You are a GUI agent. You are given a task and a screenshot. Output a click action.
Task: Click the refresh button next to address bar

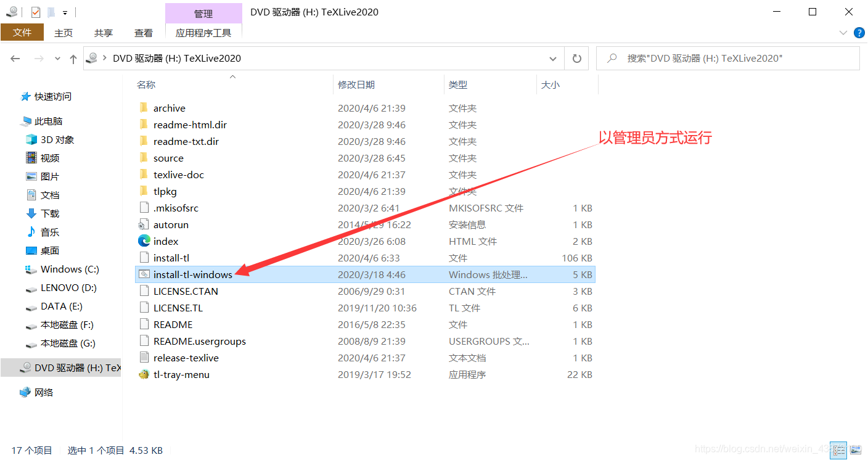tap(577, 59)
